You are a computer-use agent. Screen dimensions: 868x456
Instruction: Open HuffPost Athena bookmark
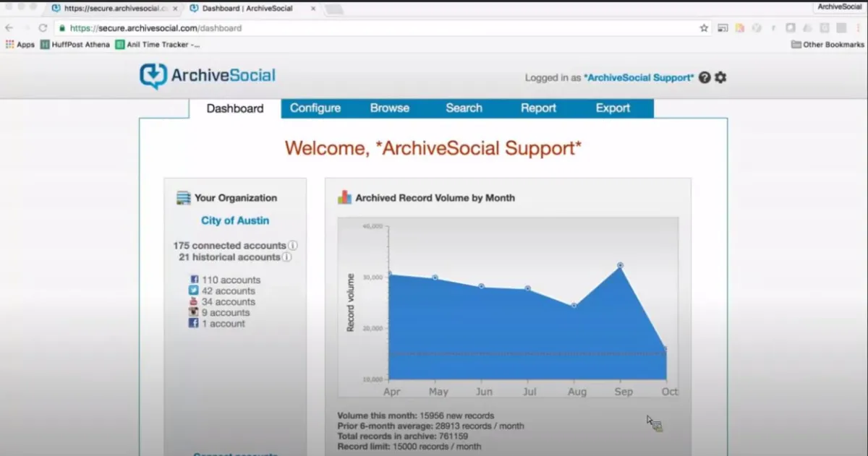(75, 45)
